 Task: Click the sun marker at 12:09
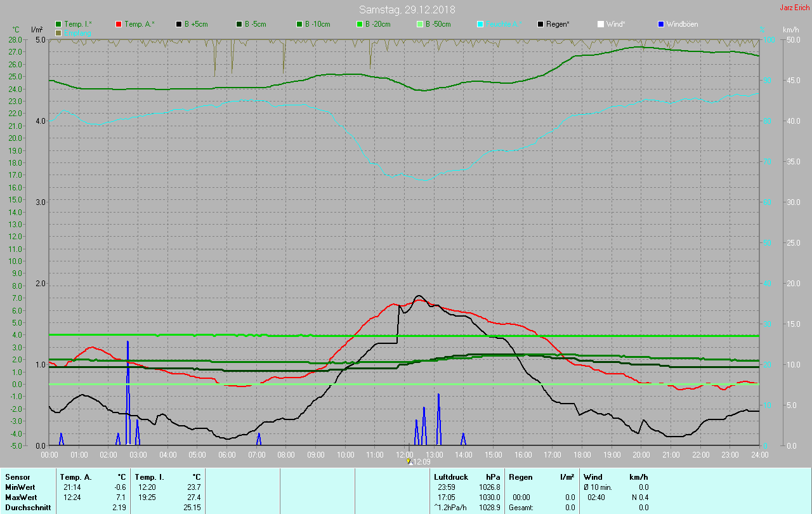409,461
